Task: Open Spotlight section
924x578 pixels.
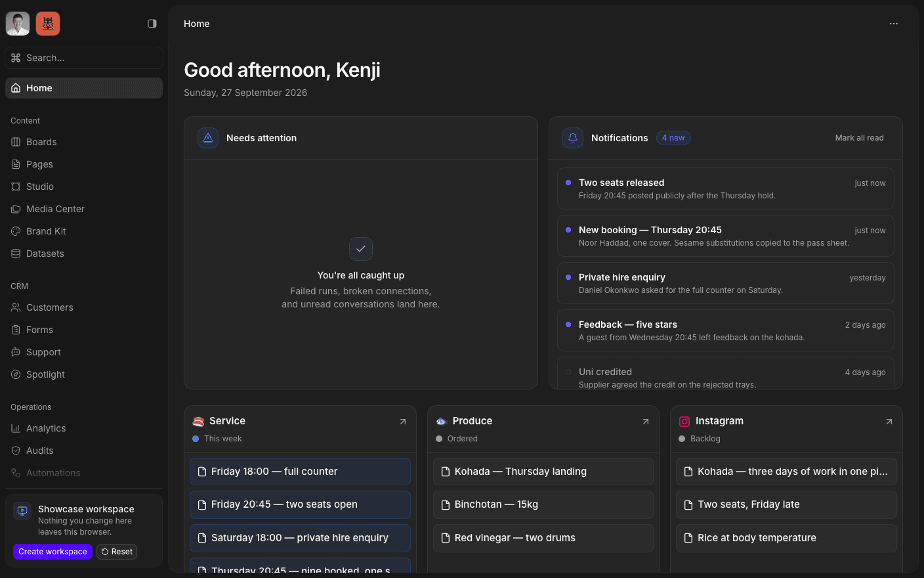Action: [84, 374]
